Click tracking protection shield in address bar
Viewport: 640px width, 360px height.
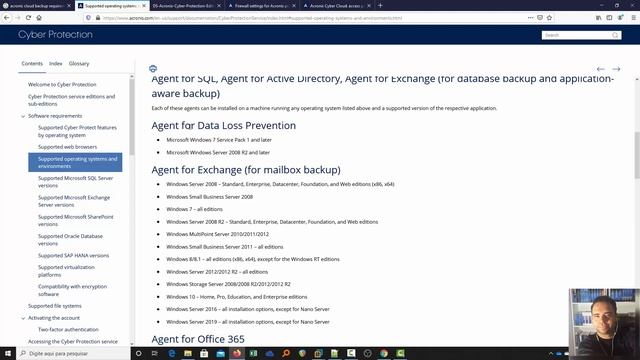[x=88, y=18]
